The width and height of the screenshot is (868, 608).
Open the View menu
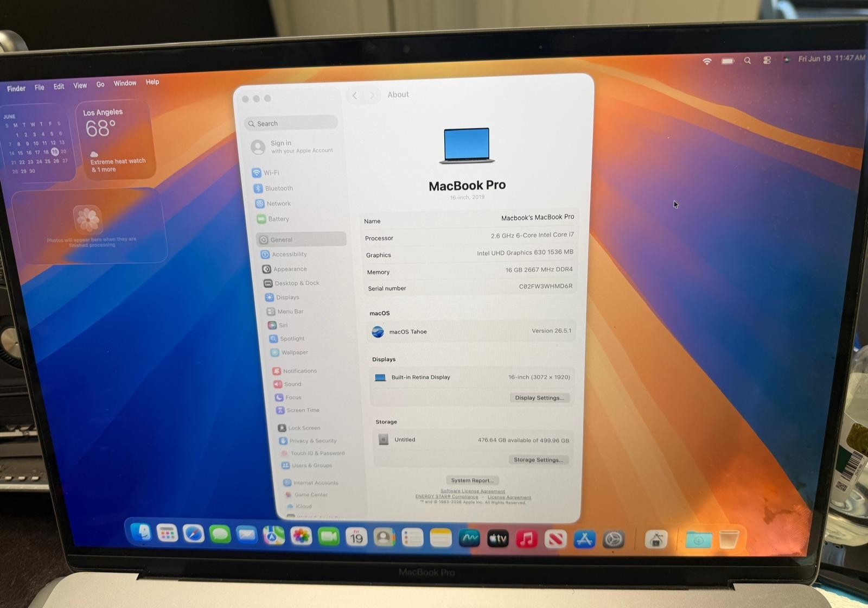point(80,85)
